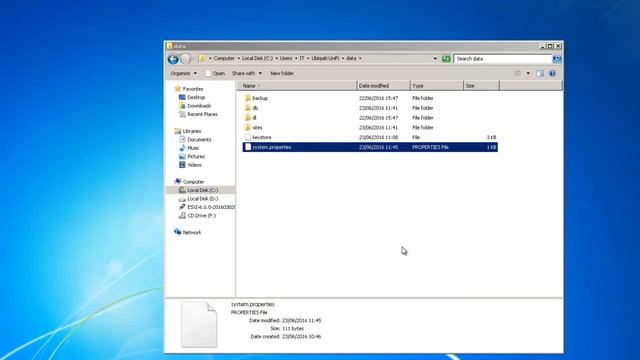Click Local Disk (C:) in the breadcrumb
This screenshot has width=640, height=360.
point(257,58)
